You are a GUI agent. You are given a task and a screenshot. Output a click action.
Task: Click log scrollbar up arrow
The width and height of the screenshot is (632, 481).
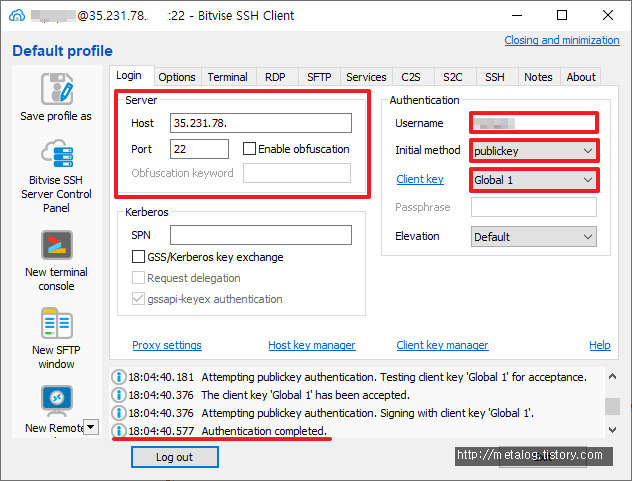click(x=612, y=377)
